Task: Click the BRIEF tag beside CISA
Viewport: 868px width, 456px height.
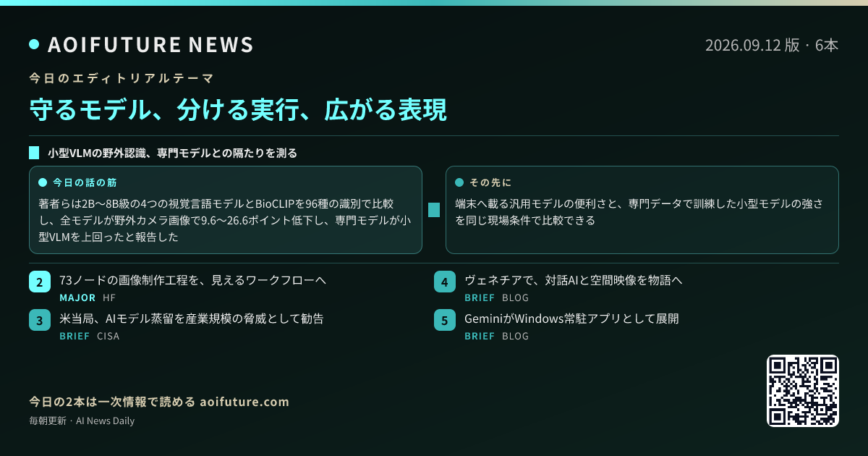Action: [x=75, y=336]
